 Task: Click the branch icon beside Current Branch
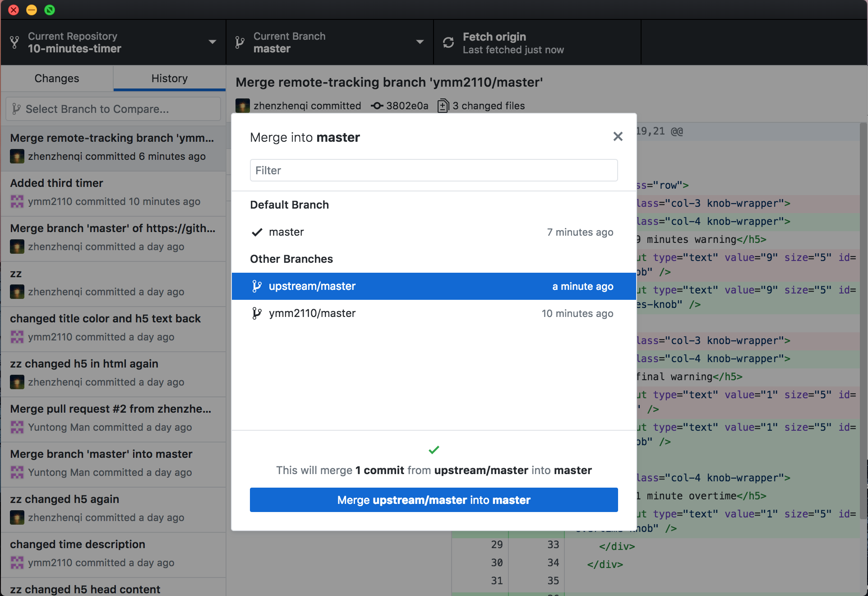[240, 42]
